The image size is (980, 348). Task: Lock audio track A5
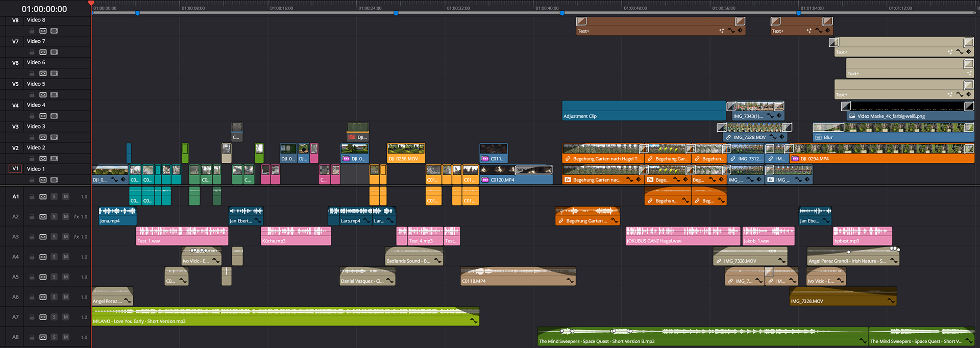[x=32, y=277]
